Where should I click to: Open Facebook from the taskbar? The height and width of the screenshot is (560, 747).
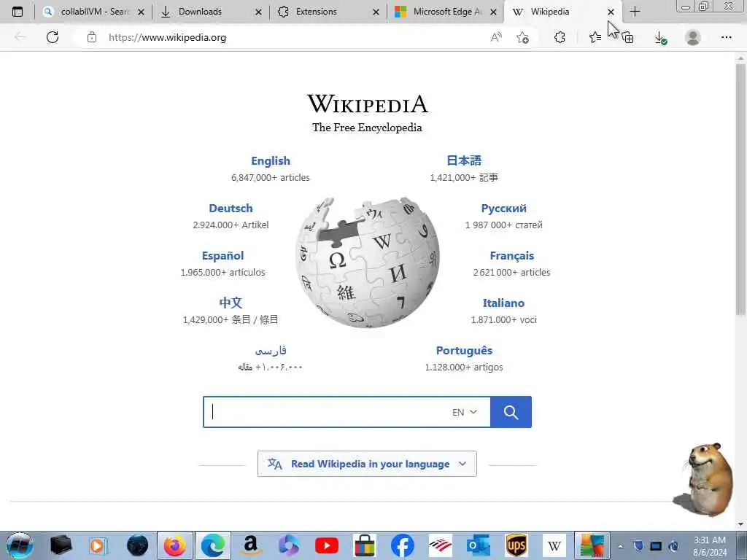point(403,545)
